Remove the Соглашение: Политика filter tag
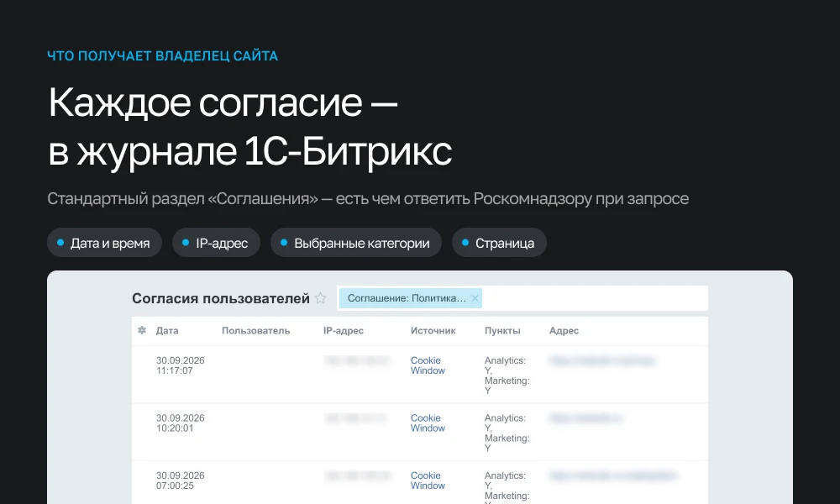 475,298
